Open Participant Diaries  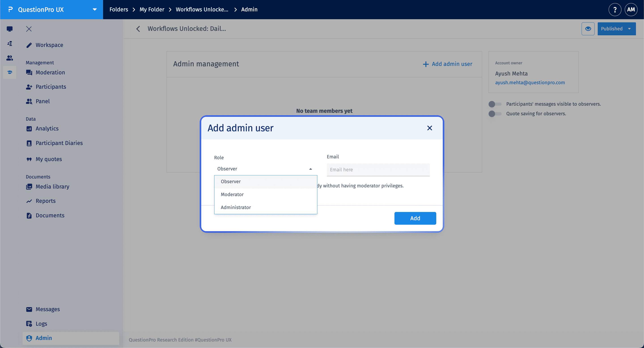coord(59,143)
